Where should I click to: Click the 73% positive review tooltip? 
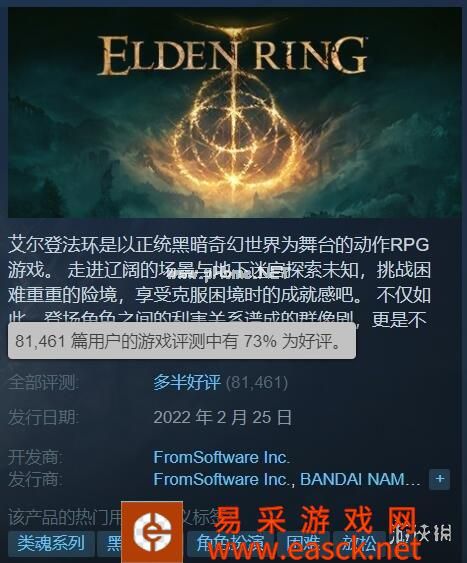(182, 341)
